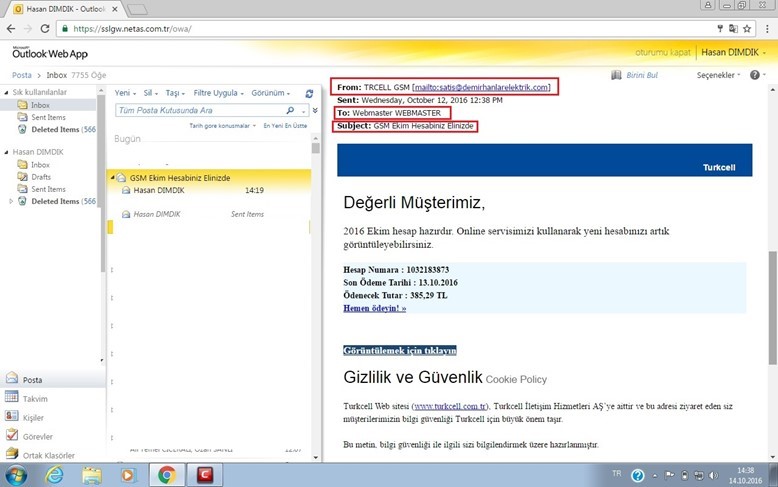
Task: Click the search magnifier icon
Action: click(290, 110)
